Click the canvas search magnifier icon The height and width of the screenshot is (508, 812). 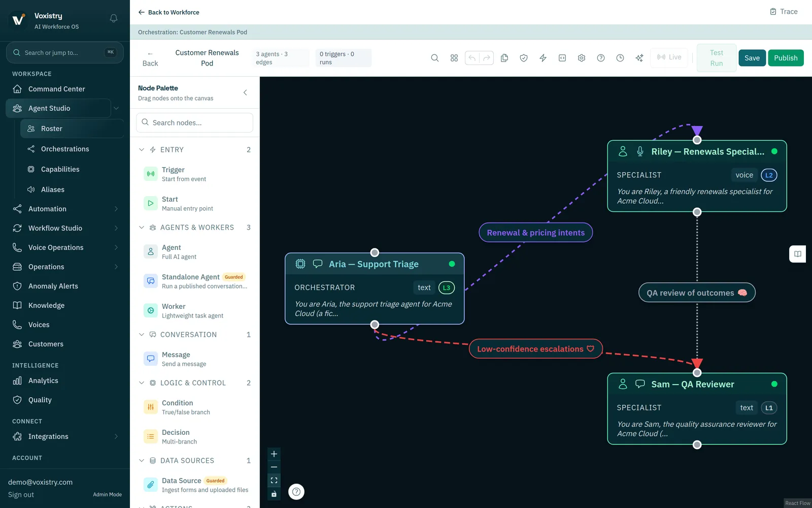435,58
